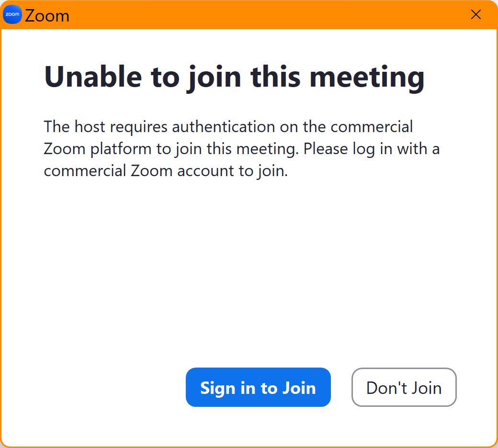Click the Zoom logo icon in title bar
498x448 pixels.
pos(12,15)
